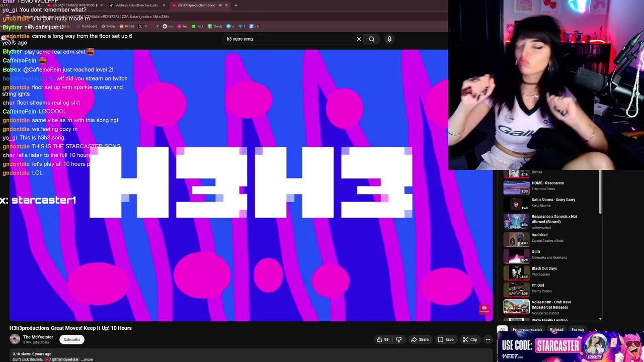Click the playlist panel scrollbar thumb
644x362 pixels.
coord(600,193)
